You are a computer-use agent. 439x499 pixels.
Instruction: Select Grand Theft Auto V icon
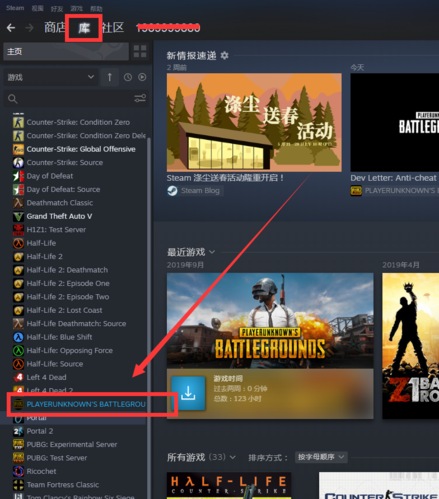click(x=18, y=216)
